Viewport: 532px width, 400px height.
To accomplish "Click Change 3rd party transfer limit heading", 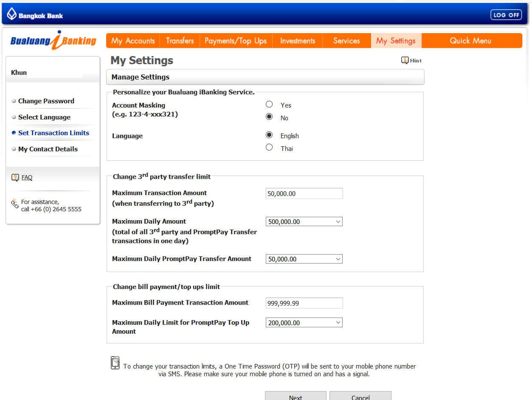I will click(x=162, y=176).
